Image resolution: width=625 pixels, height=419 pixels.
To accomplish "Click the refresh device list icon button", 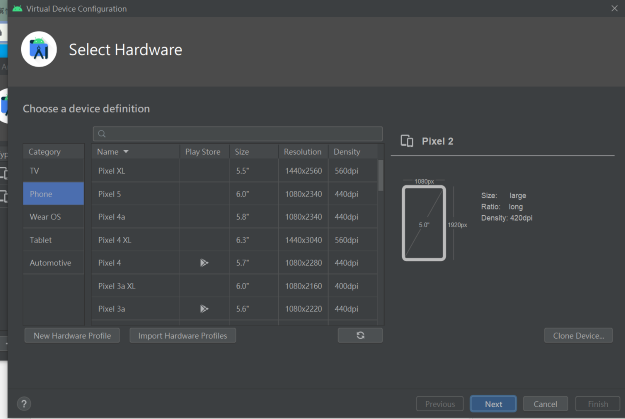I will [x=360, y=335].
